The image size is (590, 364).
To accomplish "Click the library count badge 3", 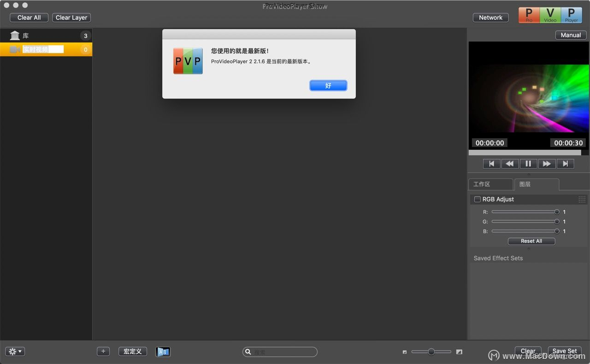I will pos(85,35).
